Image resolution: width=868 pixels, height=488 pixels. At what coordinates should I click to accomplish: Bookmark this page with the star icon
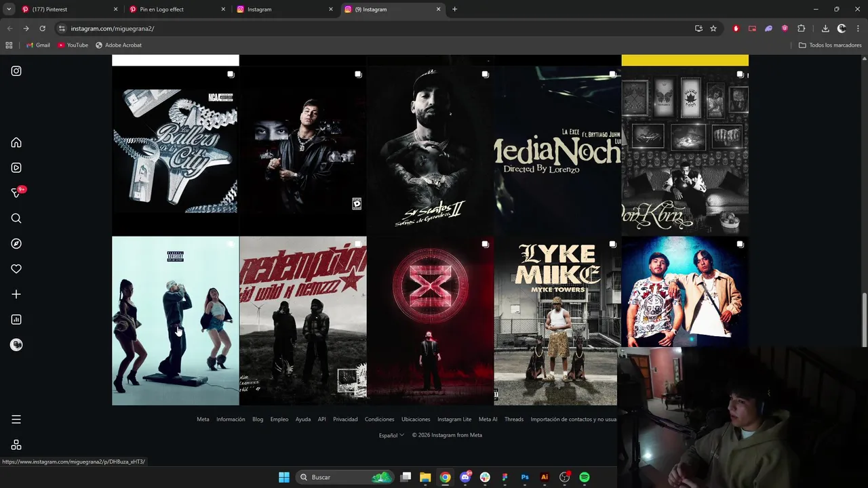coord(713,28)
